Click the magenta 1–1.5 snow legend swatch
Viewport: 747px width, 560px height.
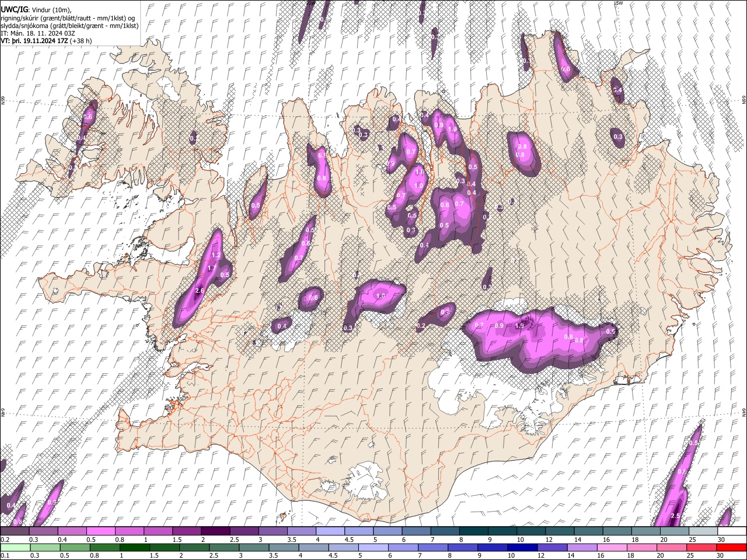pos(158,531)
